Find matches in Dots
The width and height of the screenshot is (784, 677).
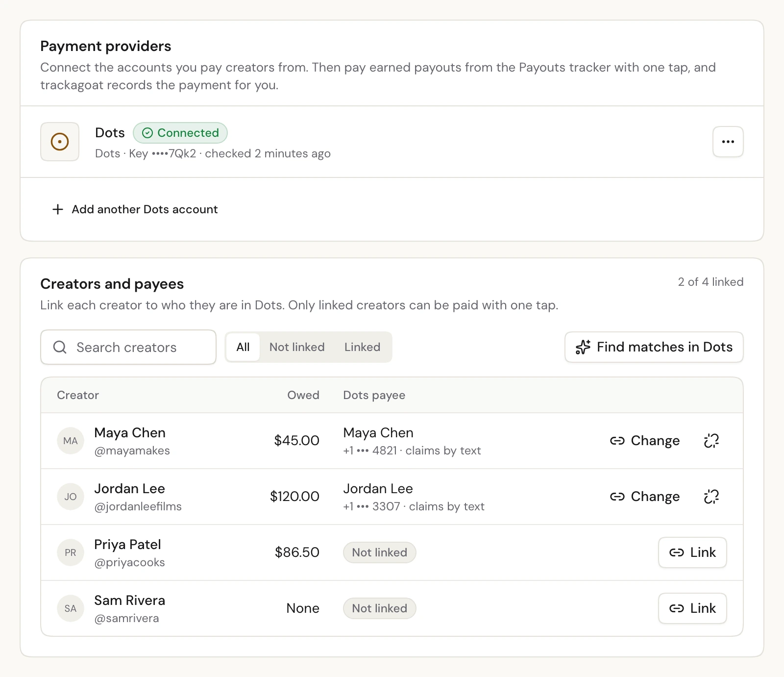pyautogui.click(x=654, y=347)
